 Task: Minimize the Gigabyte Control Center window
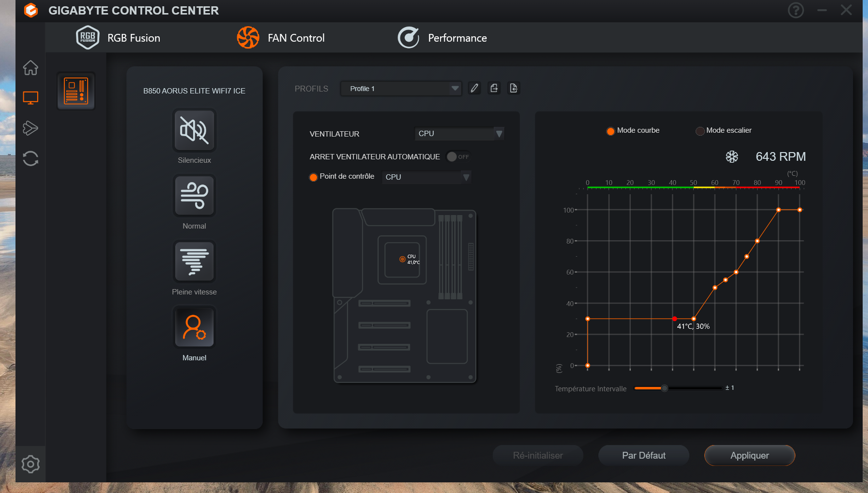tap(822, 10)
